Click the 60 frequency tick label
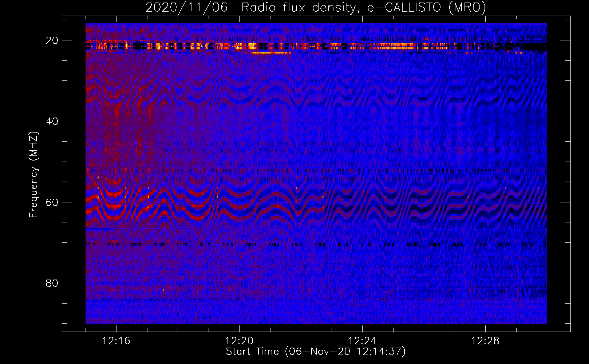Viewport: 589px width, 364px height. click(52, 202)
